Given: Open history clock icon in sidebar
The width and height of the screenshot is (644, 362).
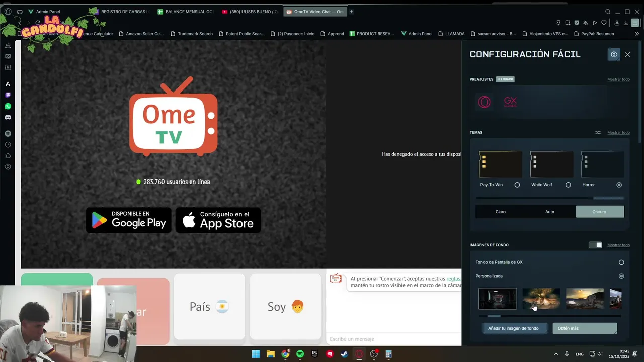Looking at the screenshot, I should 8,145.
